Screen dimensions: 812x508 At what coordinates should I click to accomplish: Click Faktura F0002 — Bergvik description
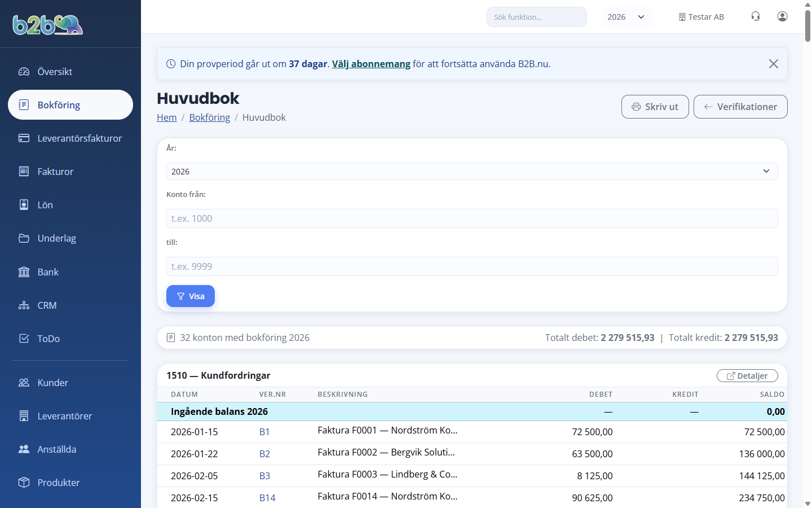tap(386, 452)
